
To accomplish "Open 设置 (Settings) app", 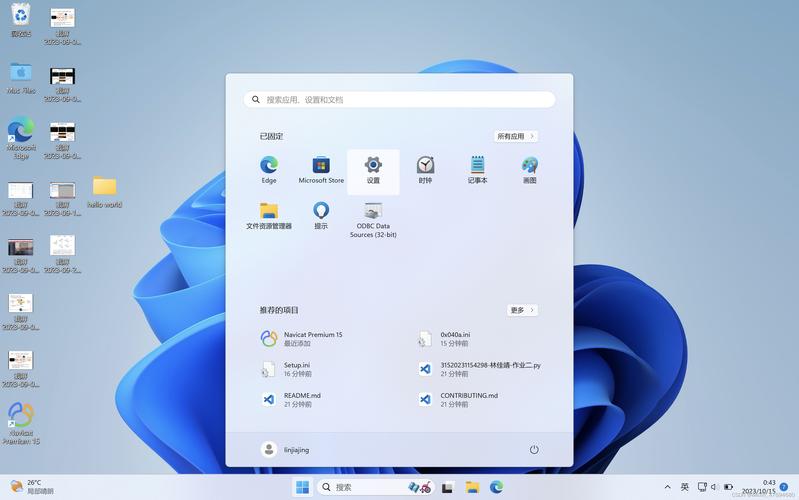I will pos(373,166).
